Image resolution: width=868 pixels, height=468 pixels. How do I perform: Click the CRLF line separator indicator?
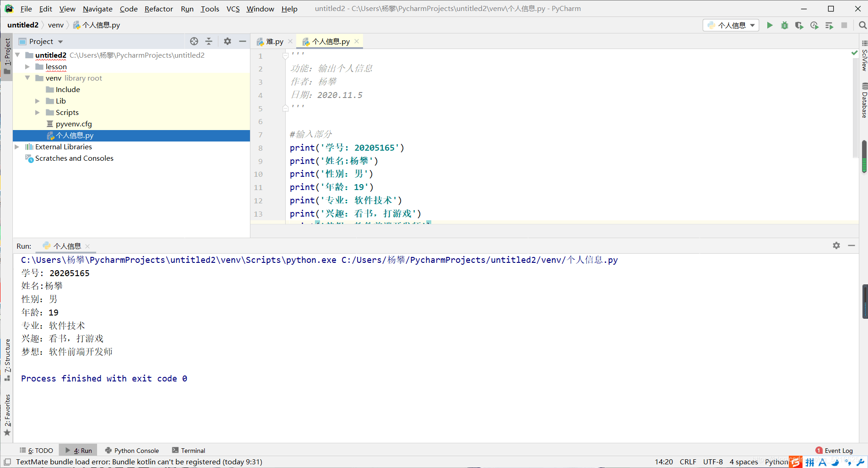point(688,462)
